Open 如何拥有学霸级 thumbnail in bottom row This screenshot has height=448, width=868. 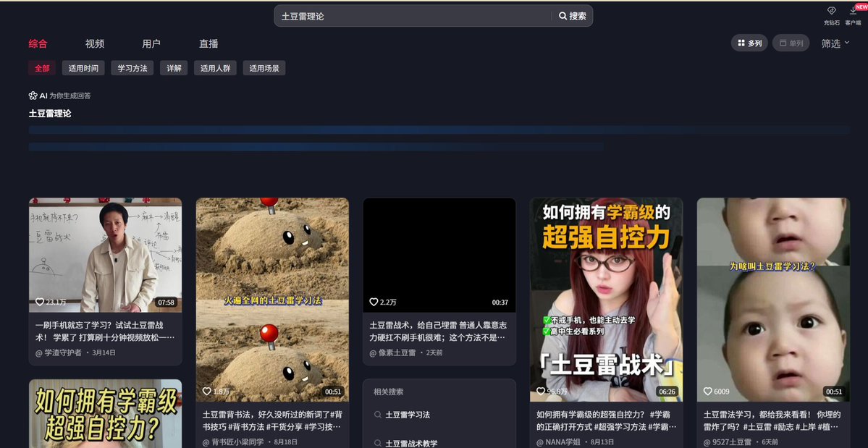[x=105, y=414]
